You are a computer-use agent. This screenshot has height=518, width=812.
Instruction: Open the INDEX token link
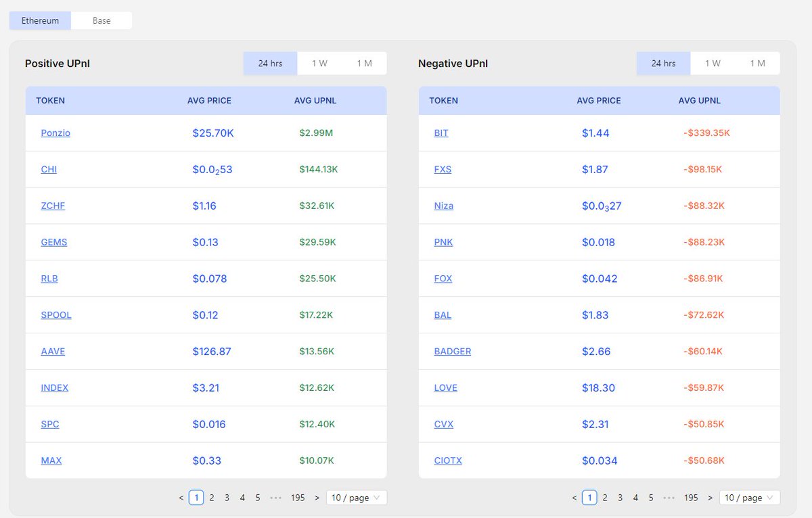point(55,388)
